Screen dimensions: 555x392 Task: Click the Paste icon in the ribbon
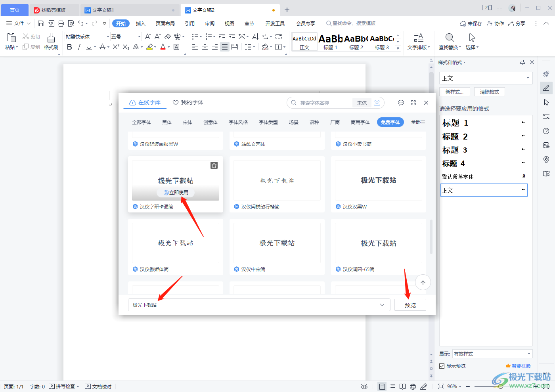(x=11, y=38)
